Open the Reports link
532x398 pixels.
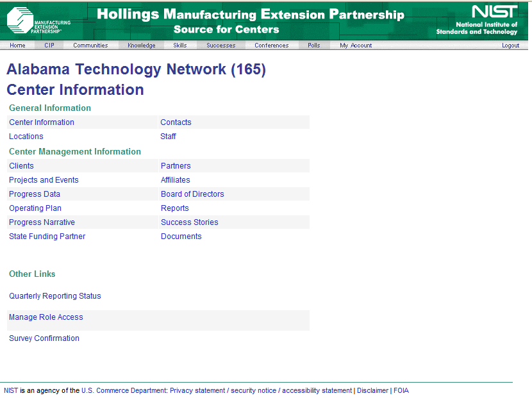(x=175, y=208)
